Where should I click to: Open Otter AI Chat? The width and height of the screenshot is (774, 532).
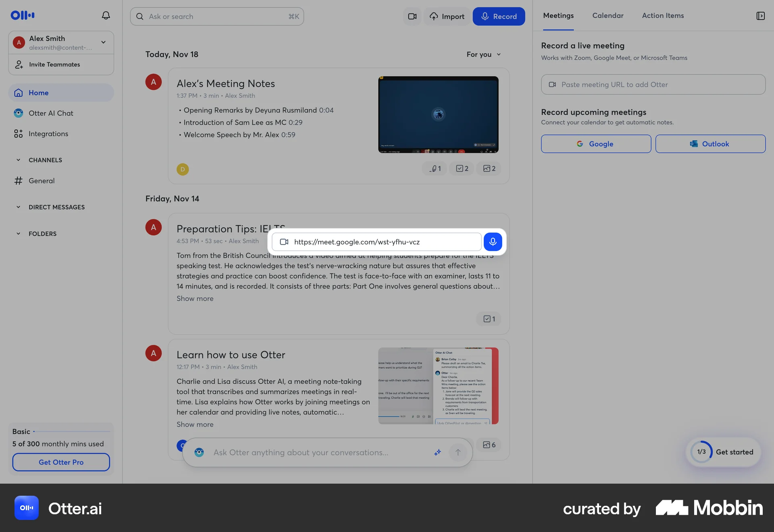[x=61, y=113]
